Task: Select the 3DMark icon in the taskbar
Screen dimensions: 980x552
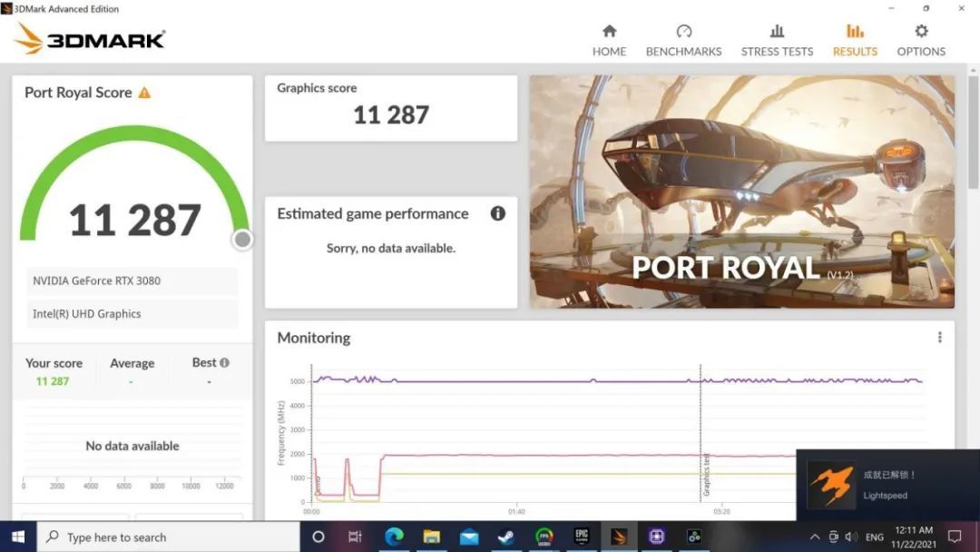Action: pos(619,537)
